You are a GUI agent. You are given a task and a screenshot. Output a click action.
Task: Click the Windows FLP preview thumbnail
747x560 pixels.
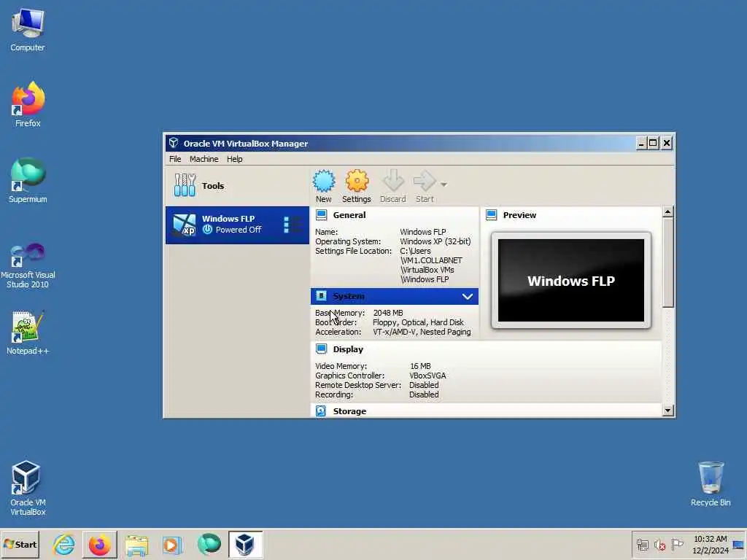pyautogui.click(x=570, y=281)
